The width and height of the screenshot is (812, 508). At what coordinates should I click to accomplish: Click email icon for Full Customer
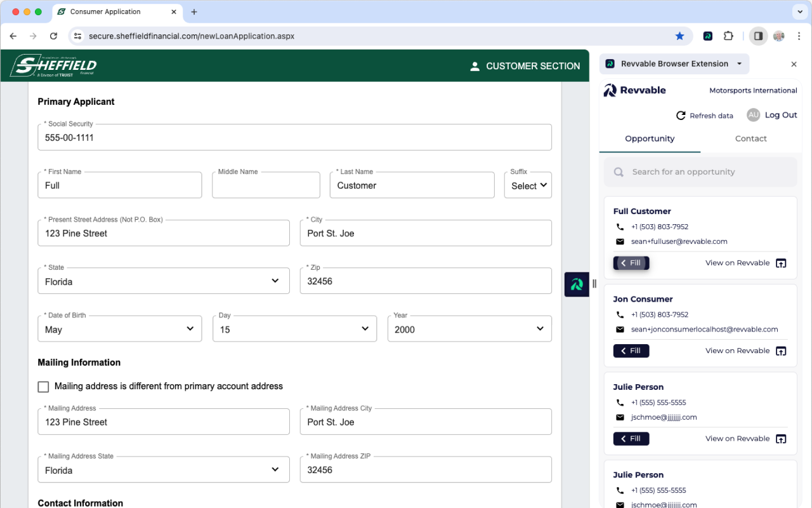(x=620, y=241)
